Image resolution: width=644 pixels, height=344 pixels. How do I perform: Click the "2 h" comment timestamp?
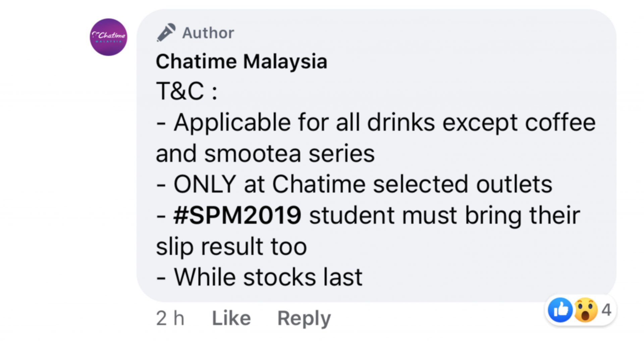170,318
